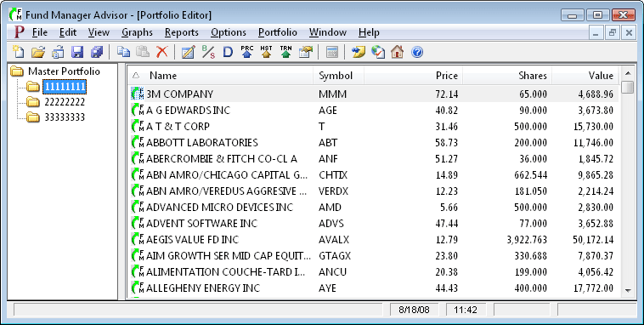The height and width of the screenshot is (325, 644).
Task: Restore the inner Portfolio Editor window
Action: pos(612,32)
